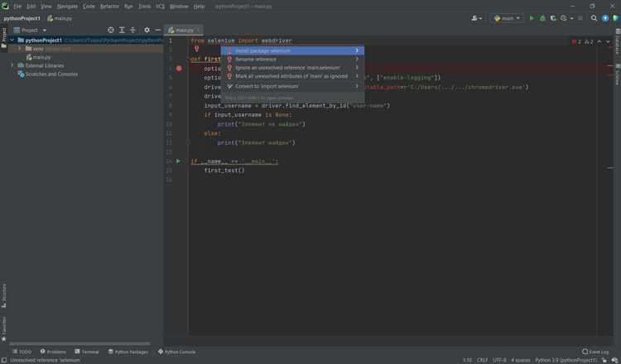Select Scratches and Consoles in tree
Screen dimensions: 621x364
(x=47, y=74)
